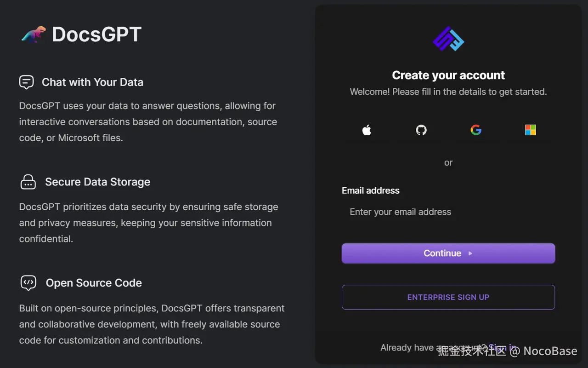Viewport: 588px width, 368px height.
Task: Click the Open Source Code heading
Action: [94, 283]
